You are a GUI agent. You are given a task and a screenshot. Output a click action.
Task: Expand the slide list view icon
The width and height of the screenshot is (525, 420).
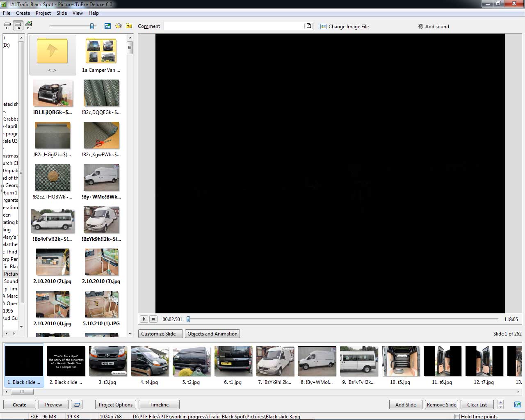[x=517, y=405]
